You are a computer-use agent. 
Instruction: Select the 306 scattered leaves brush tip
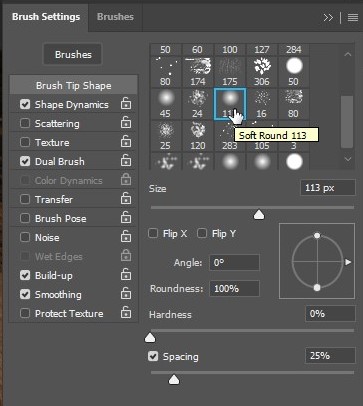pos(262,71)
